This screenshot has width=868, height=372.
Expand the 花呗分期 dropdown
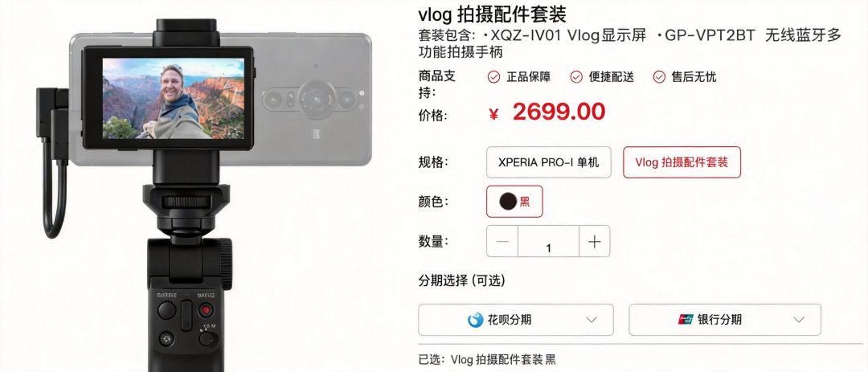[x=515, y=320]
